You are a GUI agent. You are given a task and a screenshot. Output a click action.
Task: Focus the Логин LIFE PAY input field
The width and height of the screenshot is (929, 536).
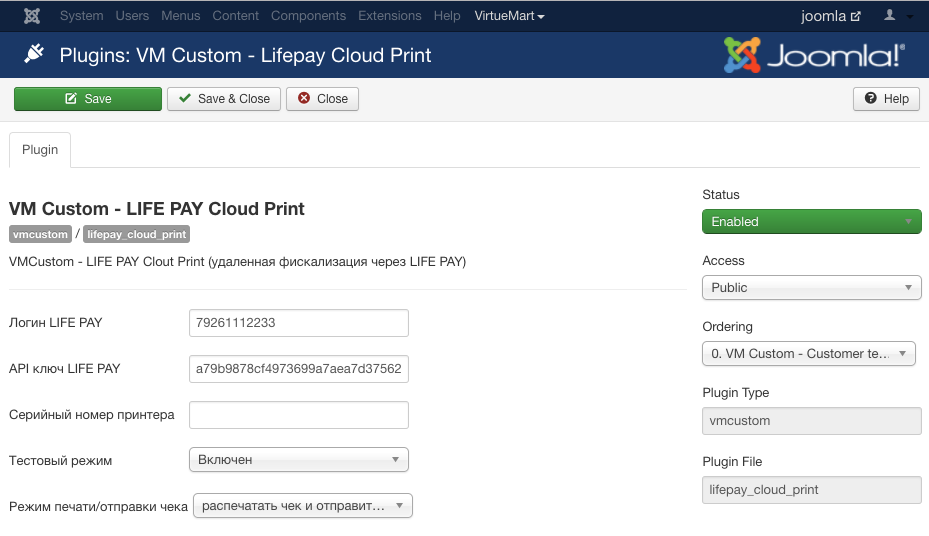click(299, 323)
